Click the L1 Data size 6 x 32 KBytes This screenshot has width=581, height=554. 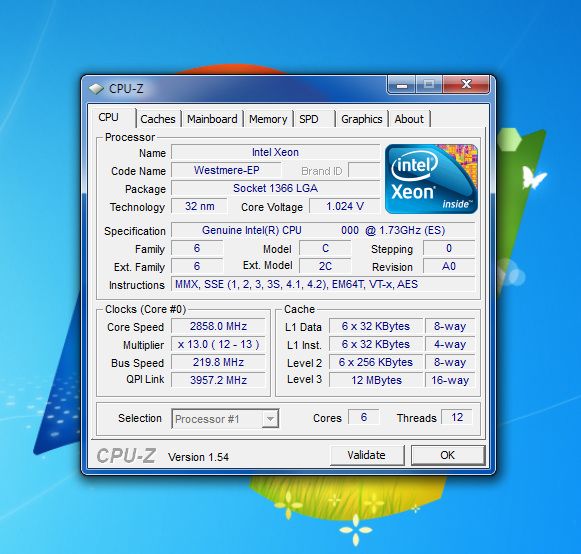click(x=376, y=326)
